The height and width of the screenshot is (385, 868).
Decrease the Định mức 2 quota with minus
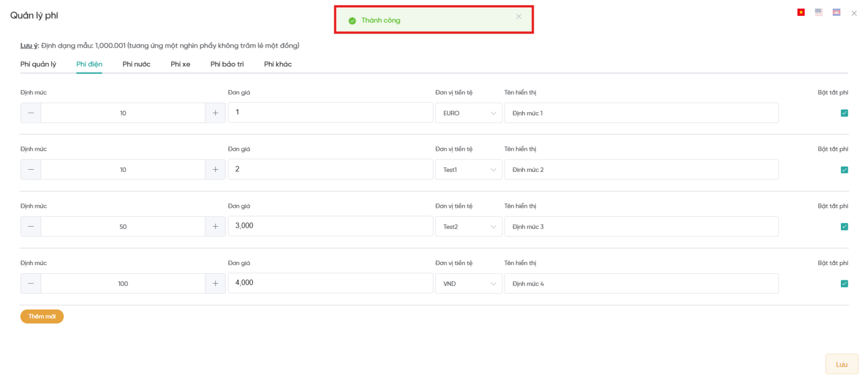[x=31, y=170]
